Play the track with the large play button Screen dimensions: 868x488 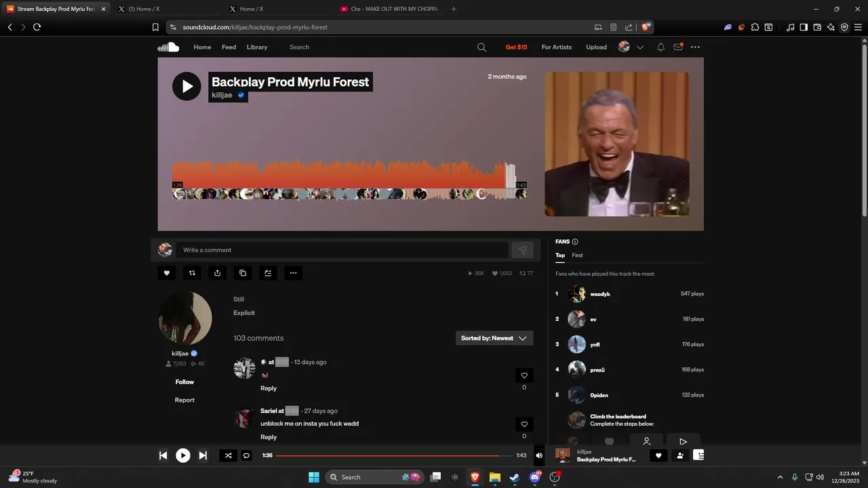(186, 86)
